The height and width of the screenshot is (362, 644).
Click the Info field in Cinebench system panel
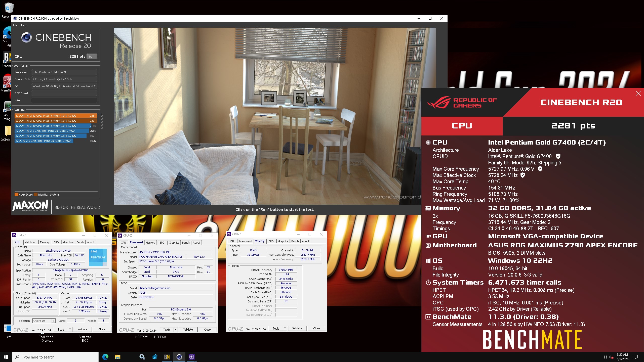pyautogui.click(x=64, y=100)
